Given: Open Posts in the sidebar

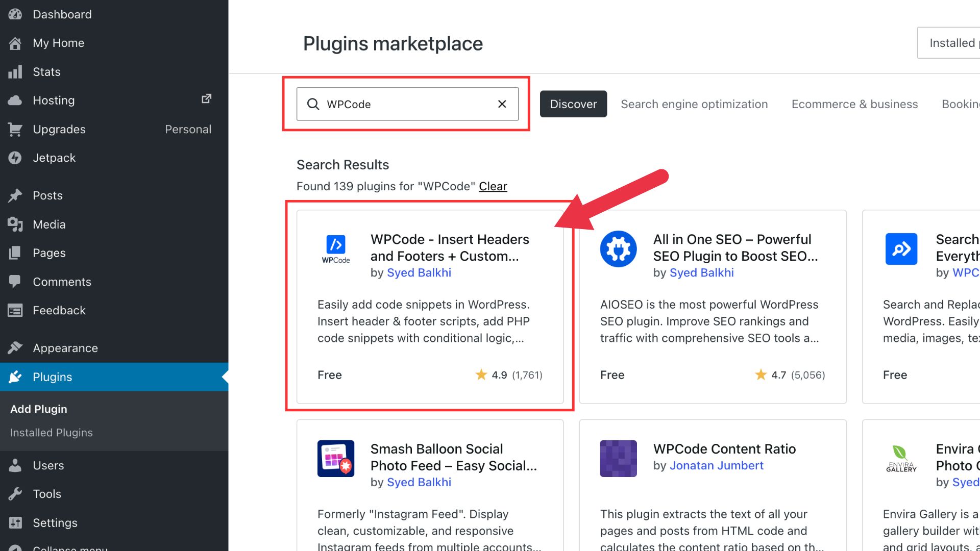Looking at the screenshot, I should [x=114, y=195].
